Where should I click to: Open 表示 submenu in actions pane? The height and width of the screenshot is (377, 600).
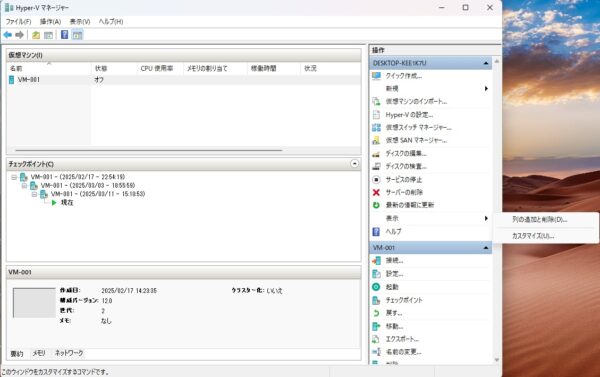pos(430,218)
